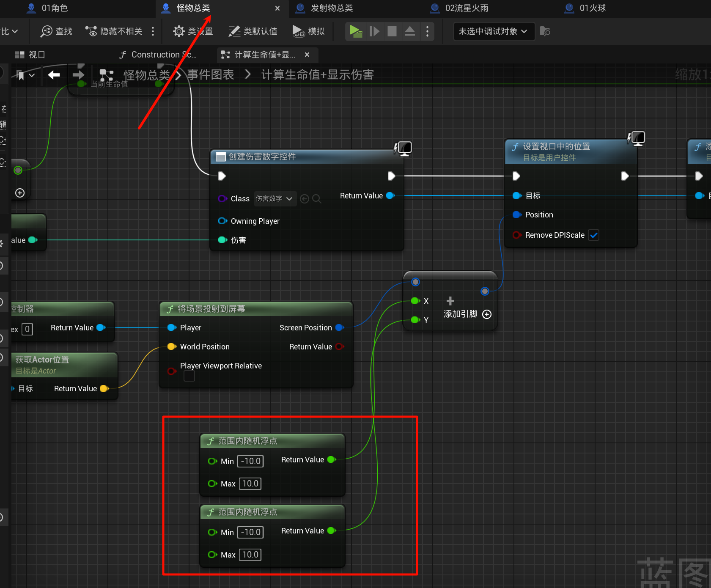Screen dimensions: 711x588
Task: Open Class Defaults (类默认值)
Action: coord(253,31)
